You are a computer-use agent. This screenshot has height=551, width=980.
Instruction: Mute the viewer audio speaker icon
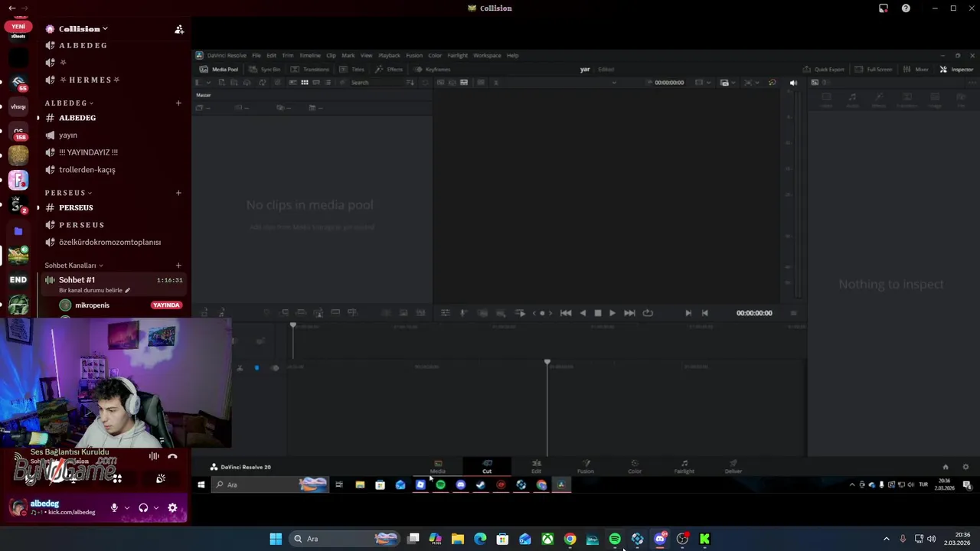tap(793, 83)
